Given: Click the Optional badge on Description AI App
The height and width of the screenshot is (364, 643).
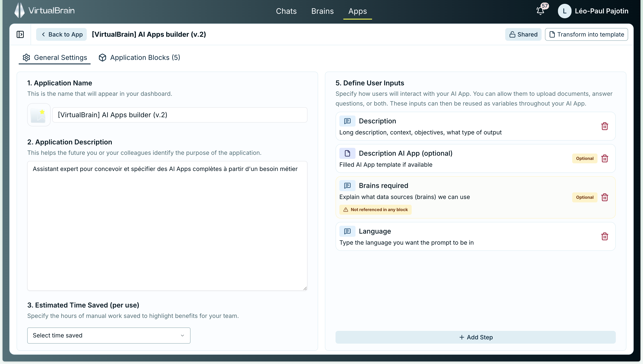Looking at the screenshot, I should click(x=585, y=158).
